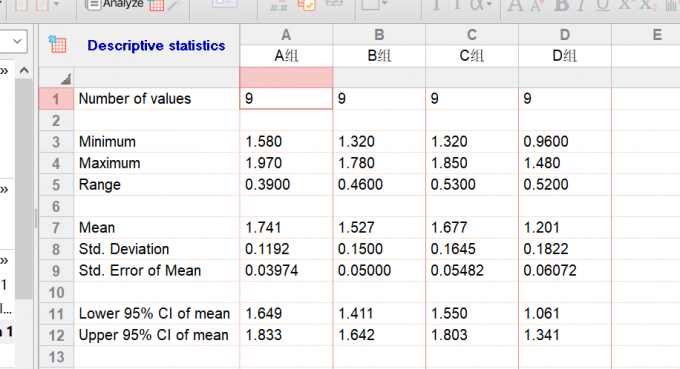
Task: Select row header 1
Action: coord(56,99)
